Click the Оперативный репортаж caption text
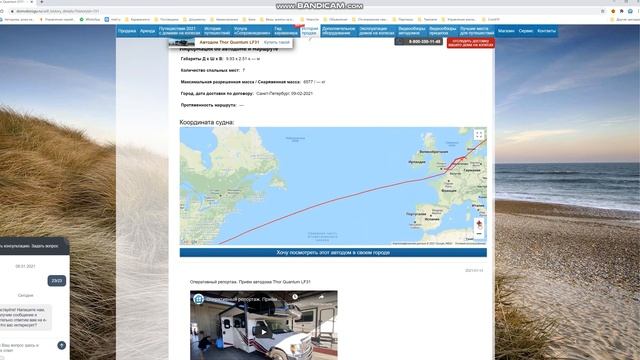The height and width of the screenshot is (360, 640). (x=250, y=282)
